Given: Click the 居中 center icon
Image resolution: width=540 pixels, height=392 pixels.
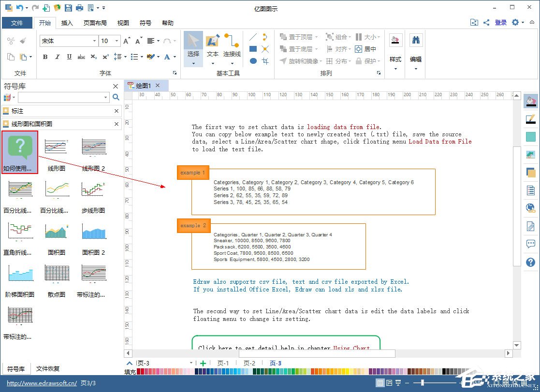Looking at the screenshot, I should 365,49.
